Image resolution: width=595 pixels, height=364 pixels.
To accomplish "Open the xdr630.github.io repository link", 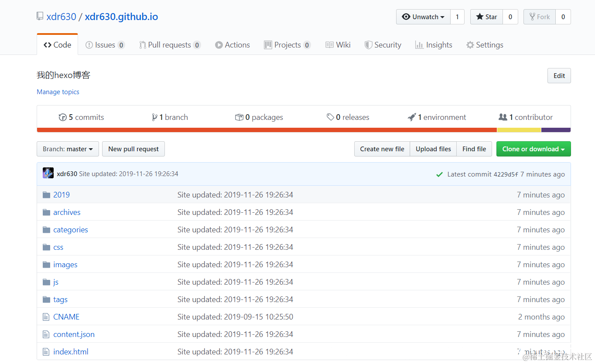I will point(121,17).
